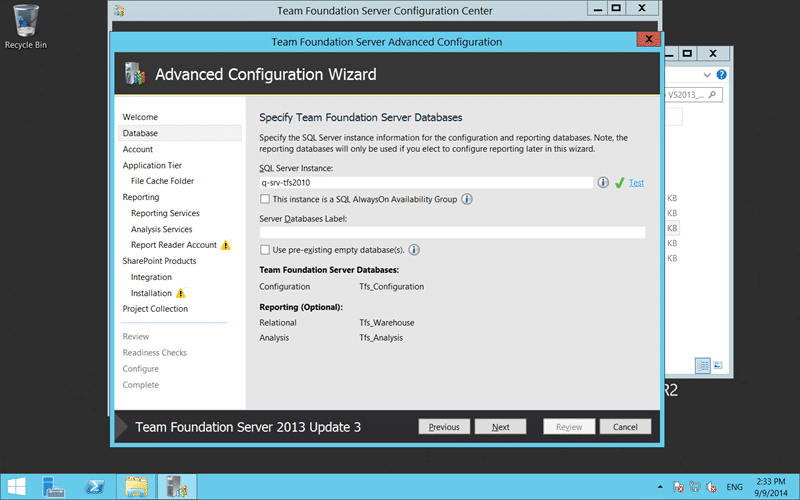This screenshot has width=800, height=500.
Task: Click the info icon beside SQL Server Instance field
Action: tap(603, 182)
